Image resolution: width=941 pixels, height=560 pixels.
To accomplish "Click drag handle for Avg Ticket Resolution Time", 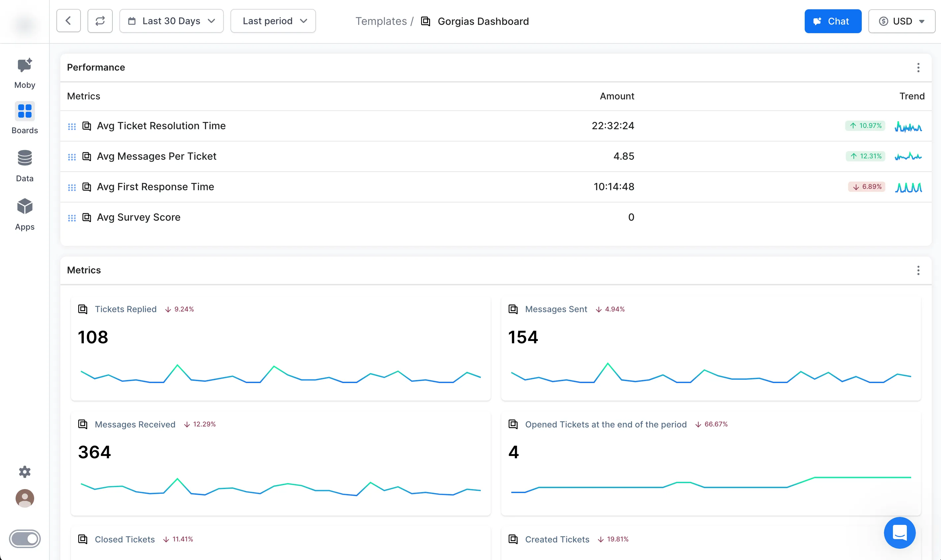I will (x=72, y=127).
